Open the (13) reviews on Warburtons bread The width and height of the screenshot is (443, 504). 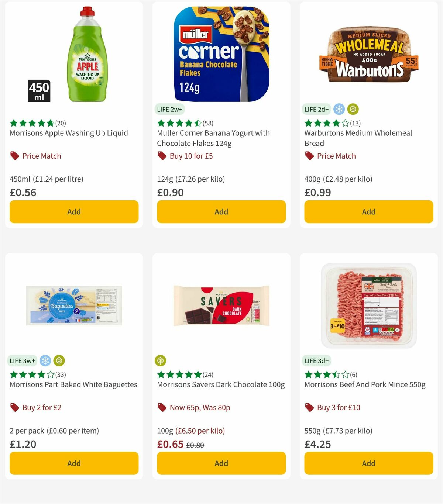[356, 124]
